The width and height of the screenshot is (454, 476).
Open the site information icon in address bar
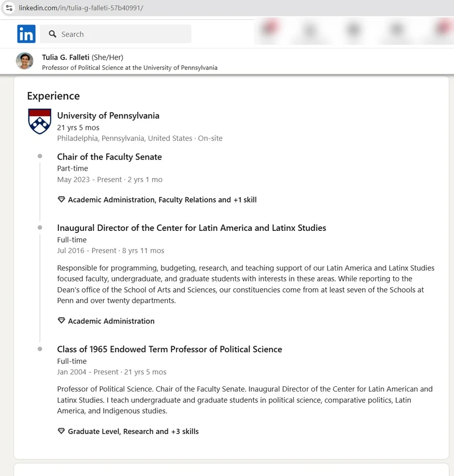point(9,8)
